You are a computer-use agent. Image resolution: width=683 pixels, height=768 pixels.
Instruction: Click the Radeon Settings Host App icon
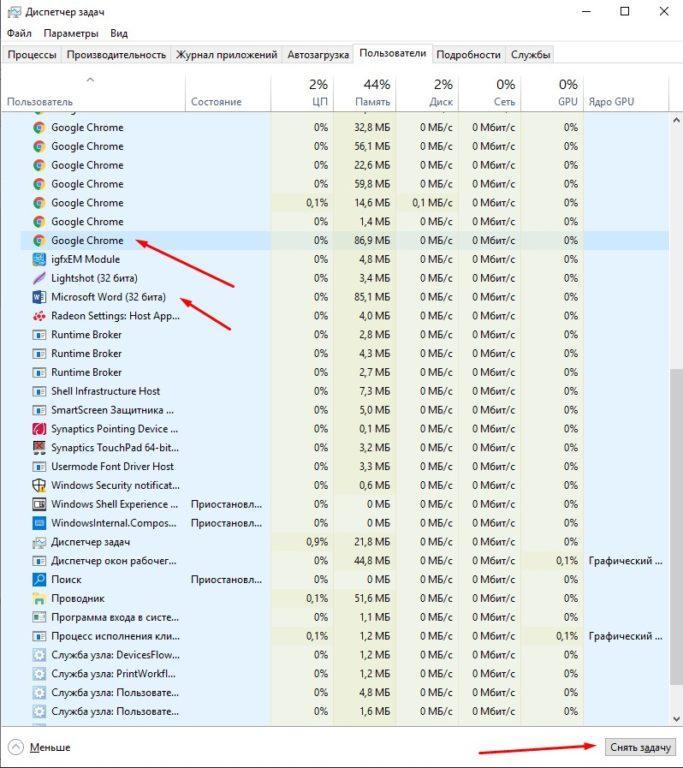pos(39,316)
